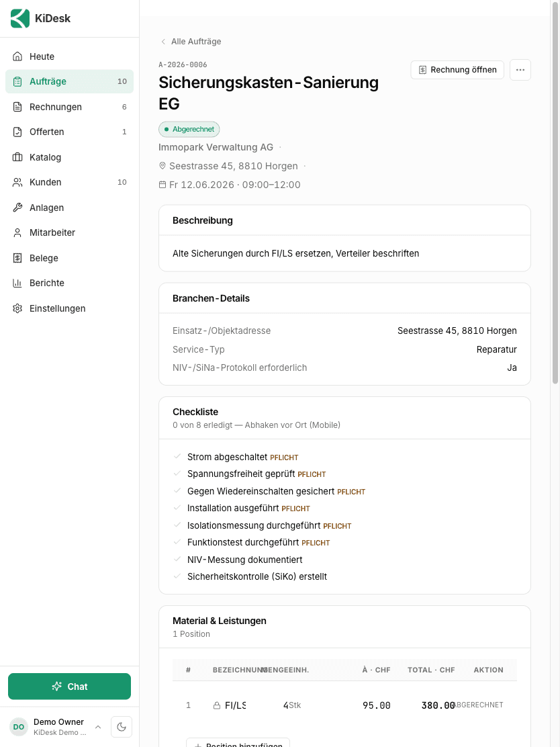
Task: Click the KiDesk logo icon
Action: tap(20, 18)
